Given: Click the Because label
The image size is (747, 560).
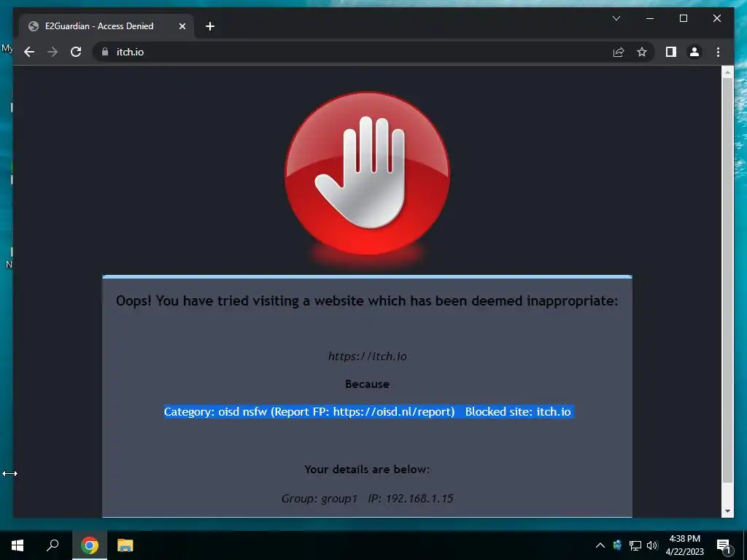Looking at the screenshot, I should [368, 384].
